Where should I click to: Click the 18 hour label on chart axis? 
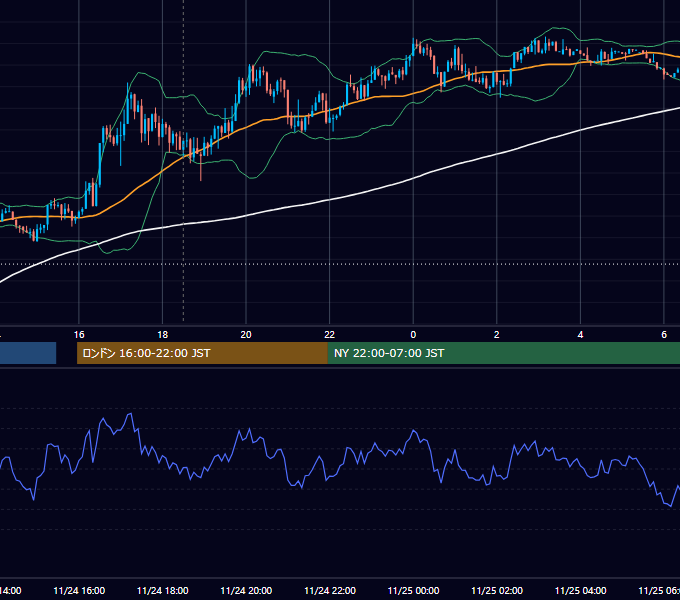[163, 335]
